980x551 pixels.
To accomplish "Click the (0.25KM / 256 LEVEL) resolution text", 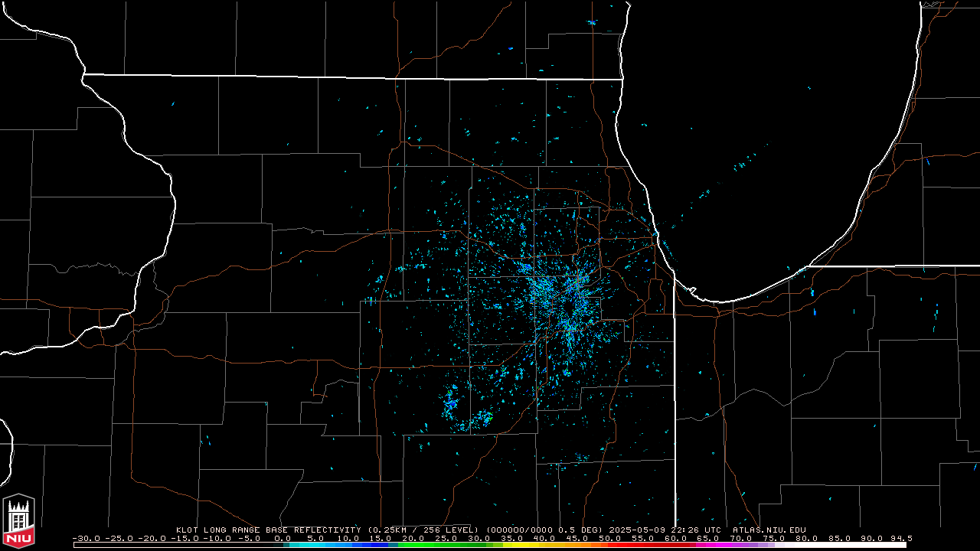I will [x=423, y=530].
